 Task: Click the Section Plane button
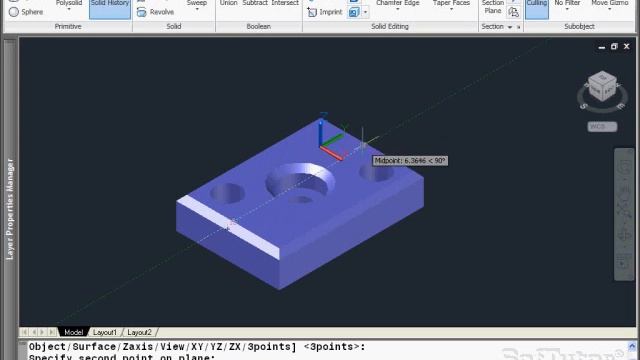(x=493, y=7)
